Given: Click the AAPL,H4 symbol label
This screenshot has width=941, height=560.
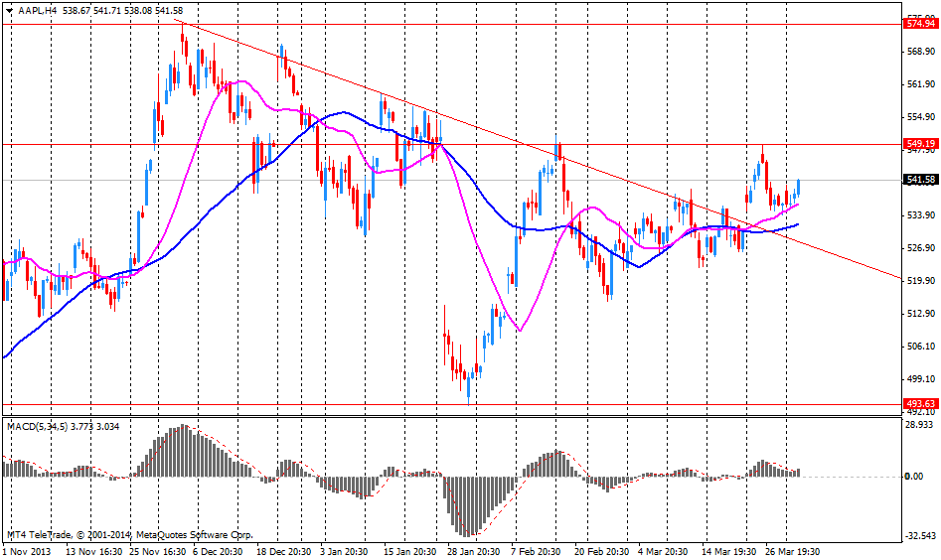Looking at the screenshot, I should pos(37,10).
